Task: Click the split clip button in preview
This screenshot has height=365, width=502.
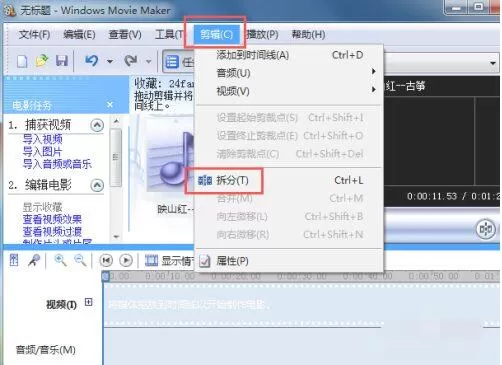Action: [485, 229]
